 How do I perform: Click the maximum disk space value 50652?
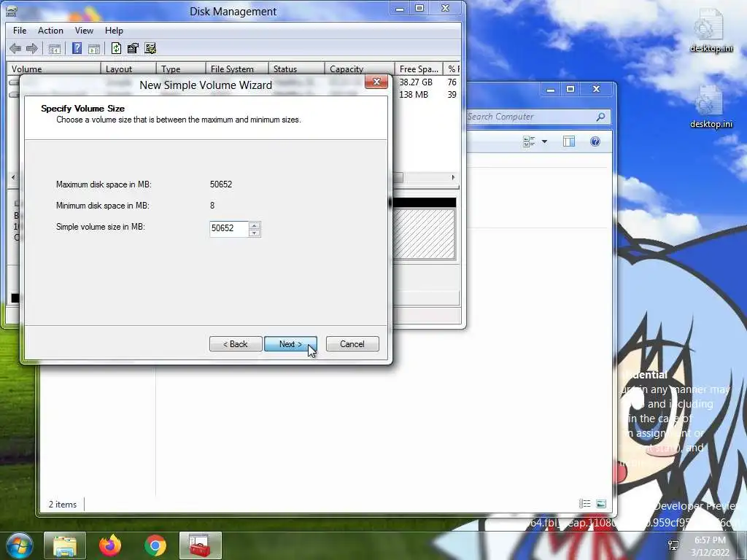coord(221,184)
